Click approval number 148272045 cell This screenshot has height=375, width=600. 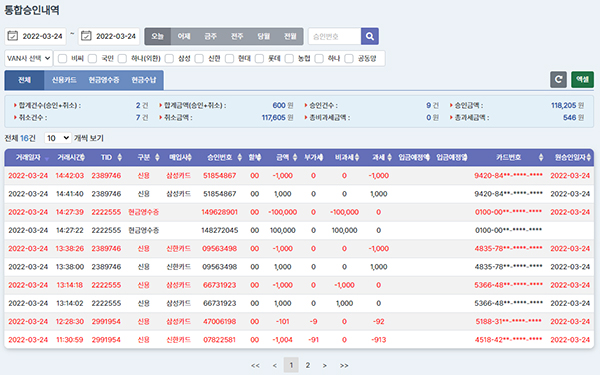(220, 230)
